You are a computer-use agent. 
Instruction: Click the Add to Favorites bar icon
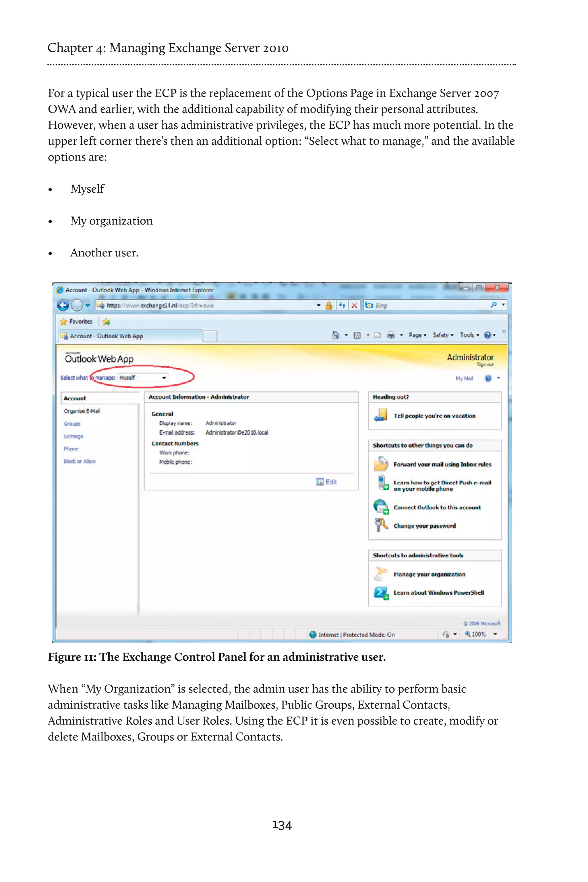(x=107, y=322)
